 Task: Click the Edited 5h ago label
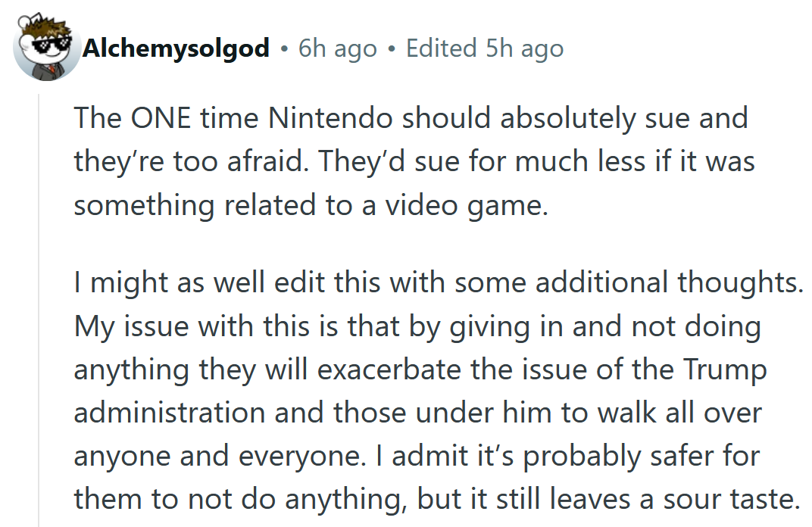coord(485,48)
